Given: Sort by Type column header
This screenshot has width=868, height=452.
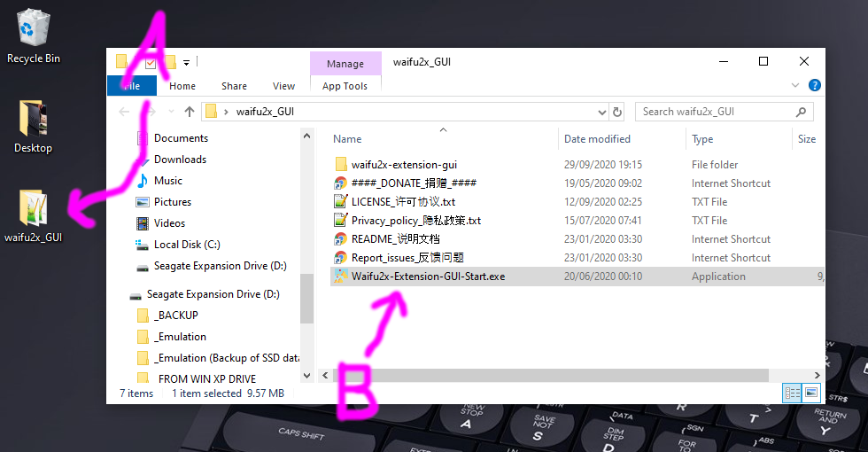Looking at the screenshot, I should point(702,139).
